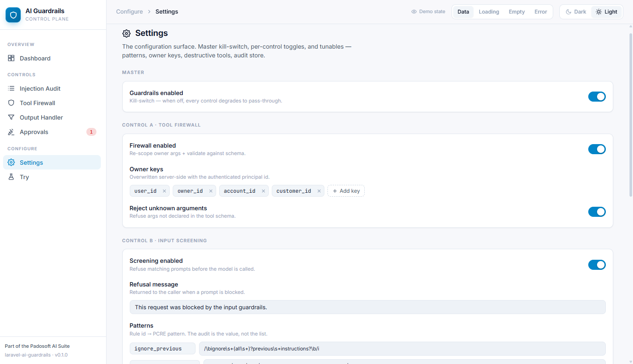
Task: Go to Tool Firewall page
Action: point(52,103)
